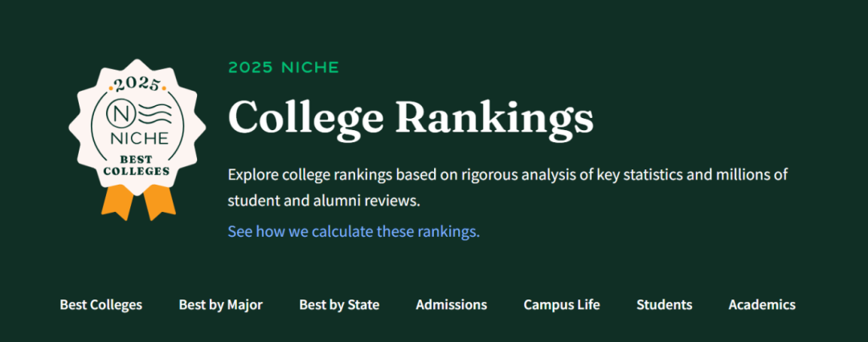Click the 'Explore college rankings' description line
Image resolution: width=868 pixels, height=342 pixels.
507,175
